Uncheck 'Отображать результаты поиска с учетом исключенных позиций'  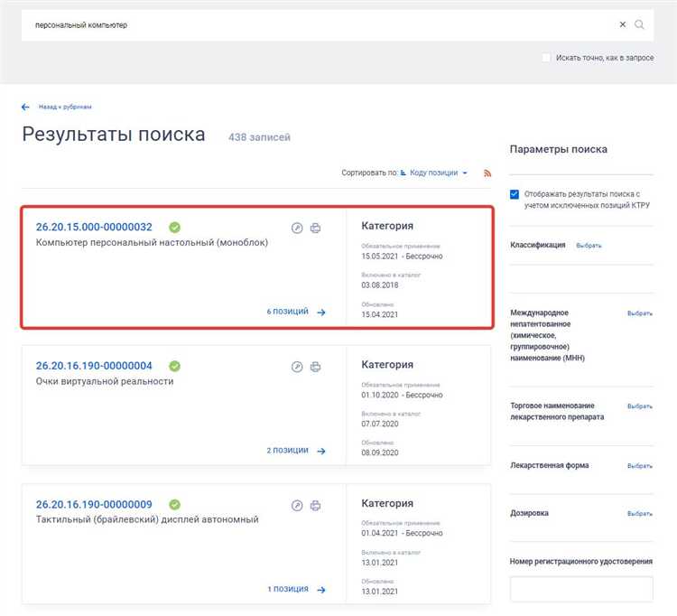(515, 194)
